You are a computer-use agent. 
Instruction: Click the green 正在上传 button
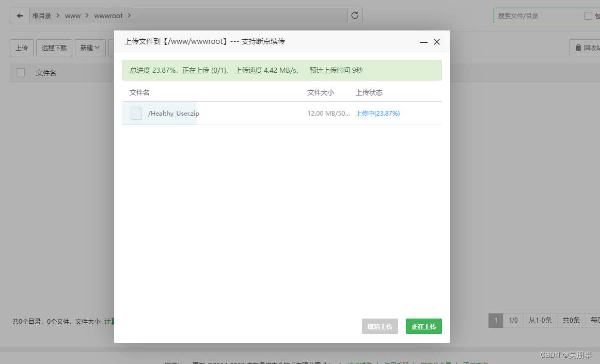pyautogui.click(x=423, y=326)
